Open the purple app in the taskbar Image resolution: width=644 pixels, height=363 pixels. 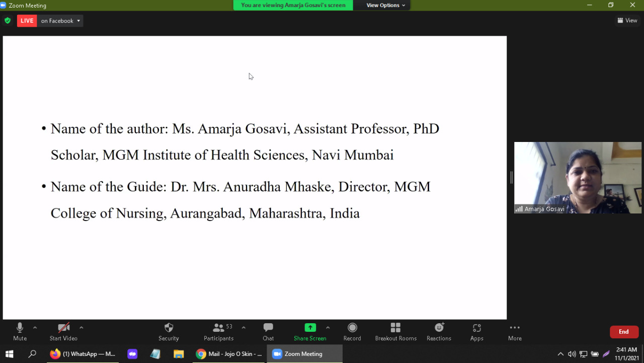132,354
